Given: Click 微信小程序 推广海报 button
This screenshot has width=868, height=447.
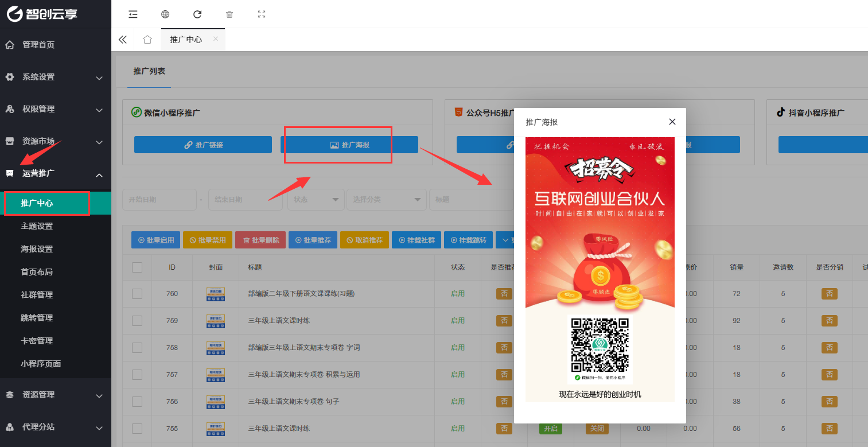Looking at the screenshot, I should point(349,145).
